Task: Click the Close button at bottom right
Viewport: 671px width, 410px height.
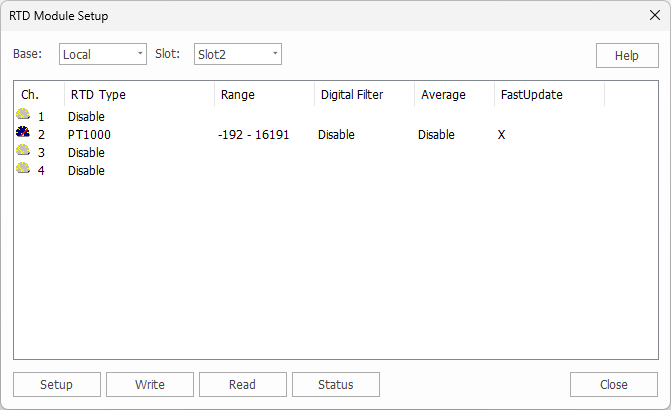Action: tap(614, 385)
